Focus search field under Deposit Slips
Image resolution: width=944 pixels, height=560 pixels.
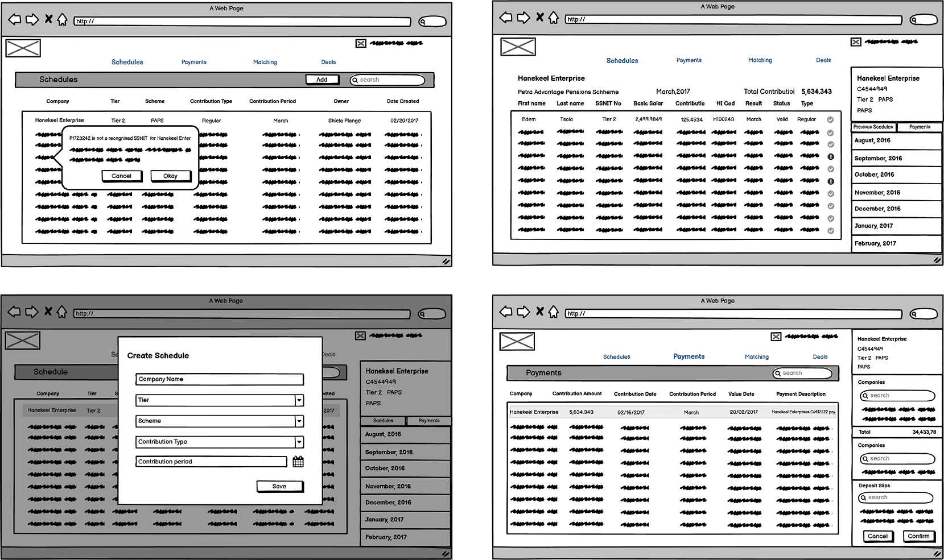pos(896,497)
